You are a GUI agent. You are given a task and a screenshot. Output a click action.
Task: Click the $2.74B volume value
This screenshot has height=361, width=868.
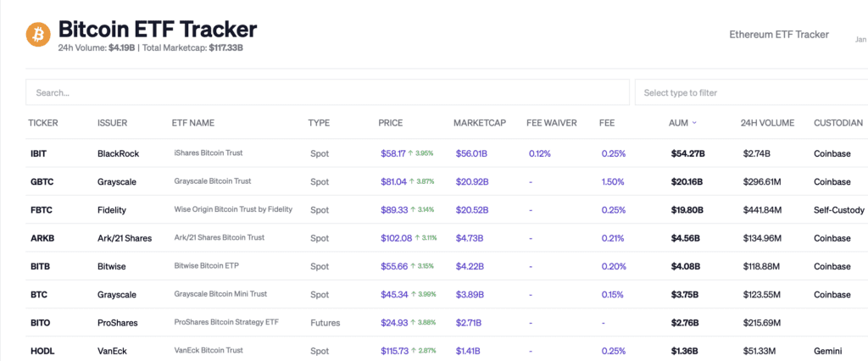coord(758,154)
